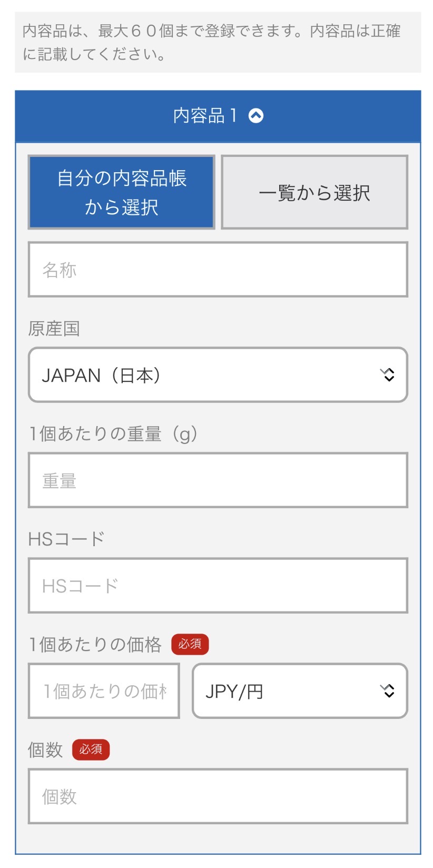Click the 原産国 field label
Screen dimensions: 433x868
coord(54,329)
